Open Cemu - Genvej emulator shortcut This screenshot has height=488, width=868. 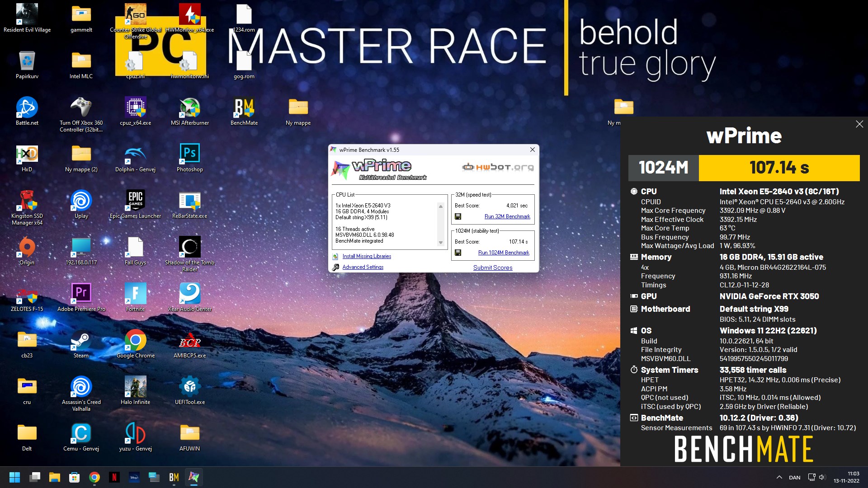[81, 437]
